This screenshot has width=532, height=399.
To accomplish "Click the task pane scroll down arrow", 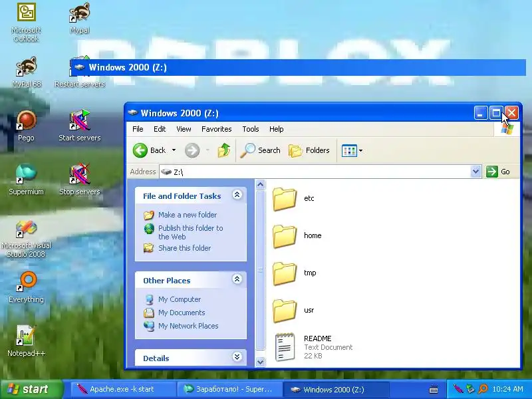I will coord(260,362).
